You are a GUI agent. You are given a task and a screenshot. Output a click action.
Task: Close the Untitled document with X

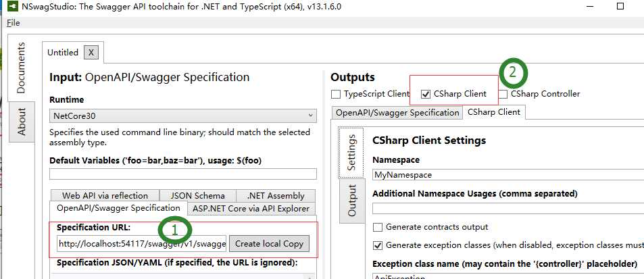(91, 53)
